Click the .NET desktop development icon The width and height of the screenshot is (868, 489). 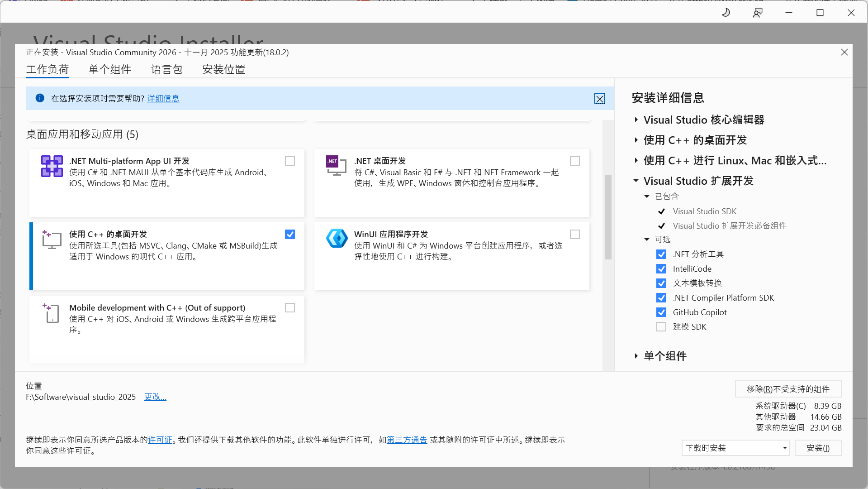(336, 166)
